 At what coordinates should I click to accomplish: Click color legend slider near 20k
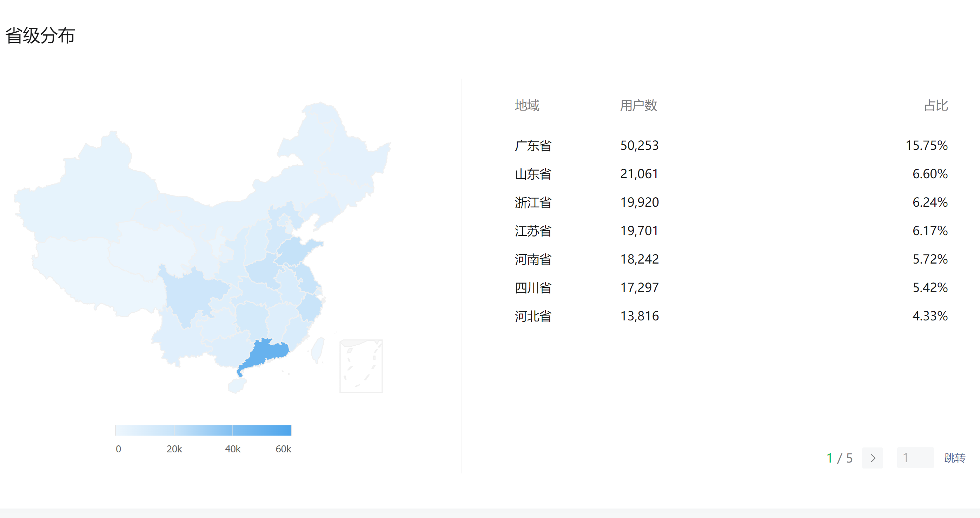pyautogui.click(x=174, y=430)
